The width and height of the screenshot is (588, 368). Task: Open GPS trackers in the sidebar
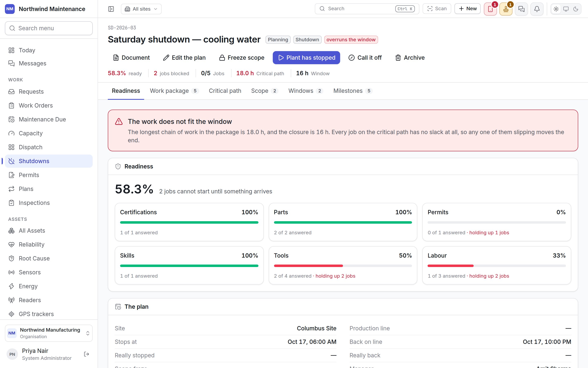click(49, 314)
